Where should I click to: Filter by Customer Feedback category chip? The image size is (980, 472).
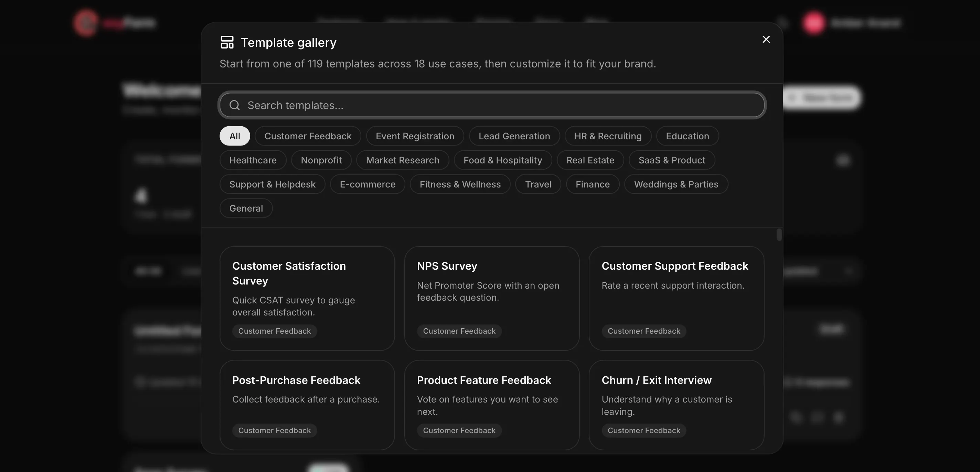(308, 136)
